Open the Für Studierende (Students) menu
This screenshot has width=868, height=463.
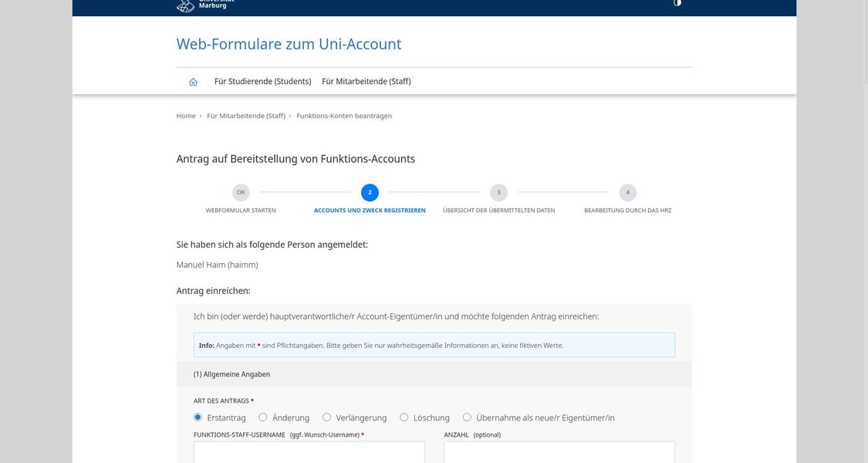point(262,82)
